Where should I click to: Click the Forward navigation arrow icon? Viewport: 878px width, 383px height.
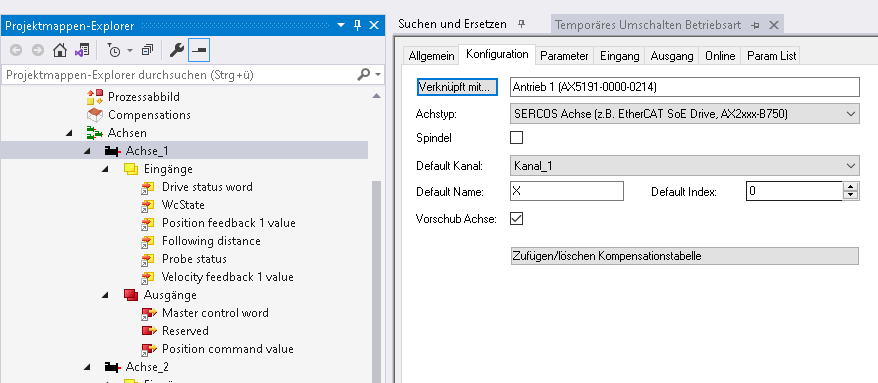coord(38,50)
